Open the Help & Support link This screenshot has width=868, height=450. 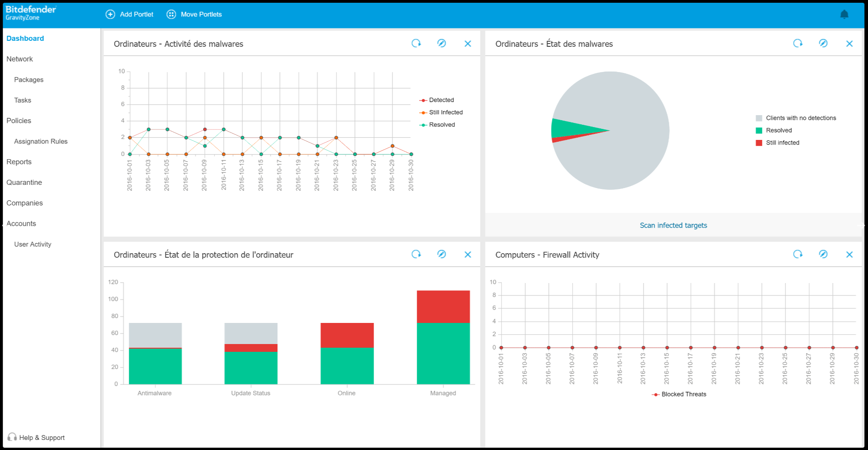click(x=42, y=438)
